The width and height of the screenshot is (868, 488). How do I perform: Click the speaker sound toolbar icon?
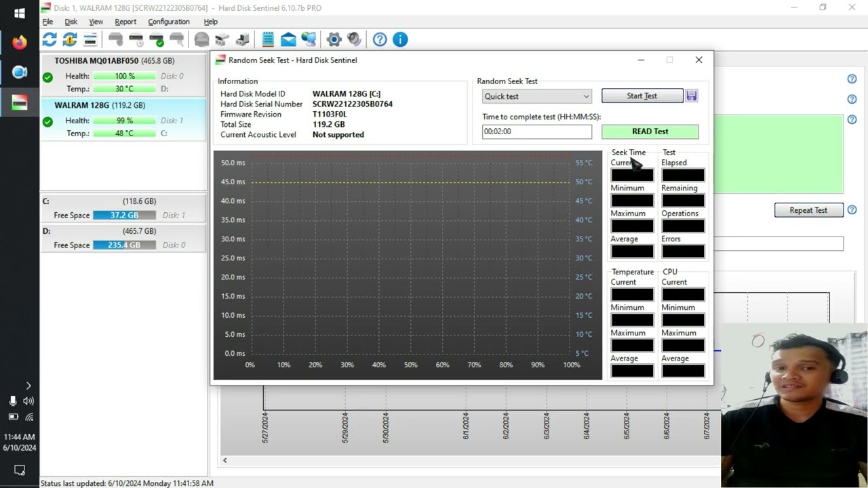click(354, 39)
